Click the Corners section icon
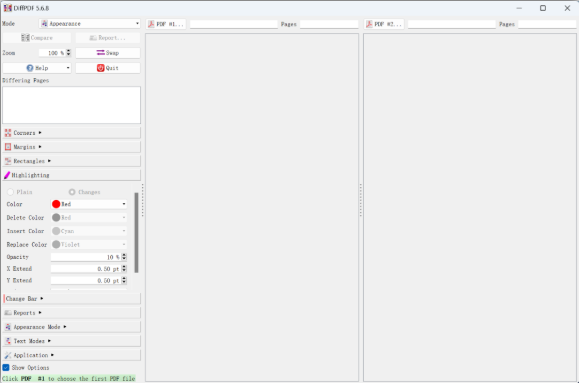Screen dimensions: 579x383 pyautogui.click(x=8, y=133)
